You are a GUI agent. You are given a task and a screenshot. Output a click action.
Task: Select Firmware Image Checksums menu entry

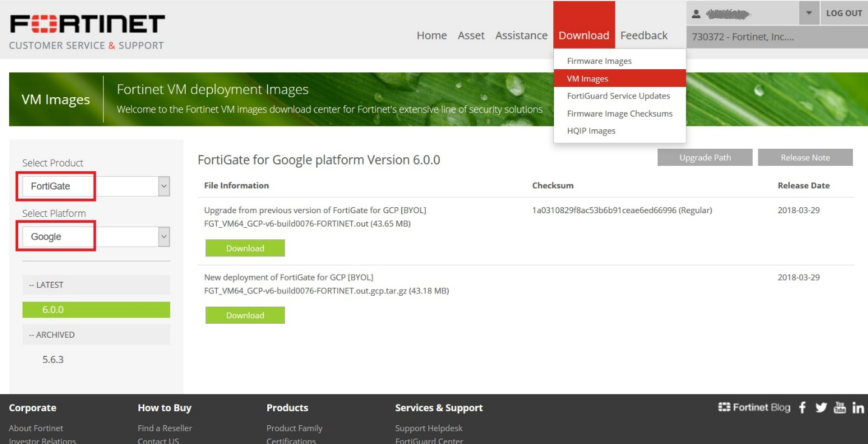pos(620,114)
